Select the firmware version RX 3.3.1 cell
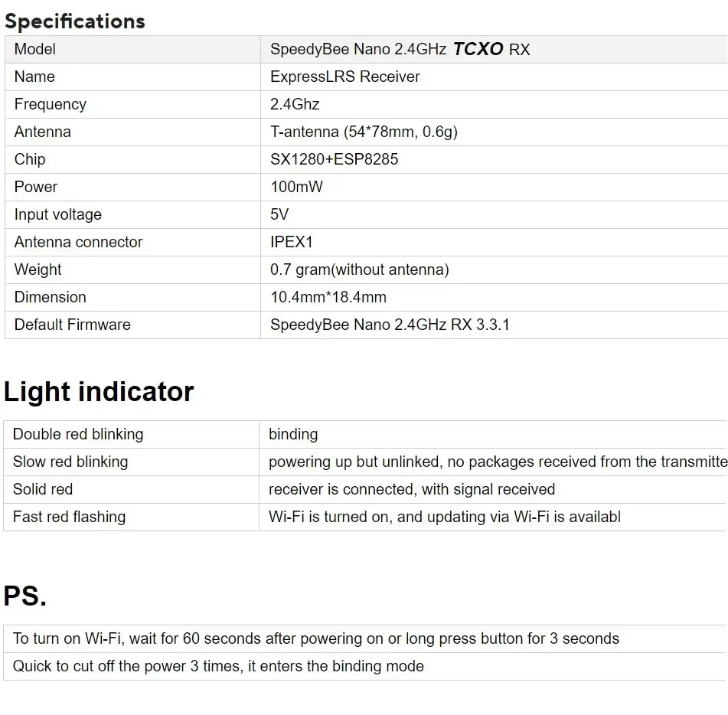The width and height of the screenshot is (728, 715). click(390, 325)
